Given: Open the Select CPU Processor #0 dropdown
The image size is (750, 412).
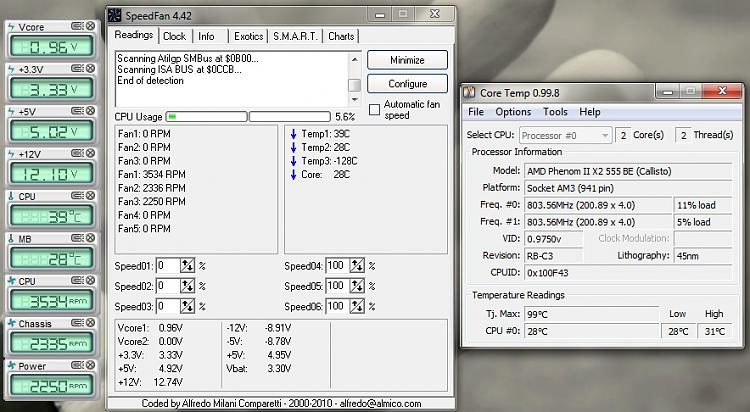Looking at the screenshot, I should (x=565, y=135).
